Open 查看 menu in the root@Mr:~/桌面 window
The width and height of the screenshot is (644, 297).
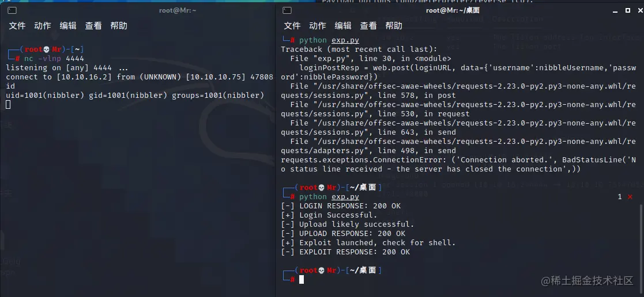pos(368,25)
